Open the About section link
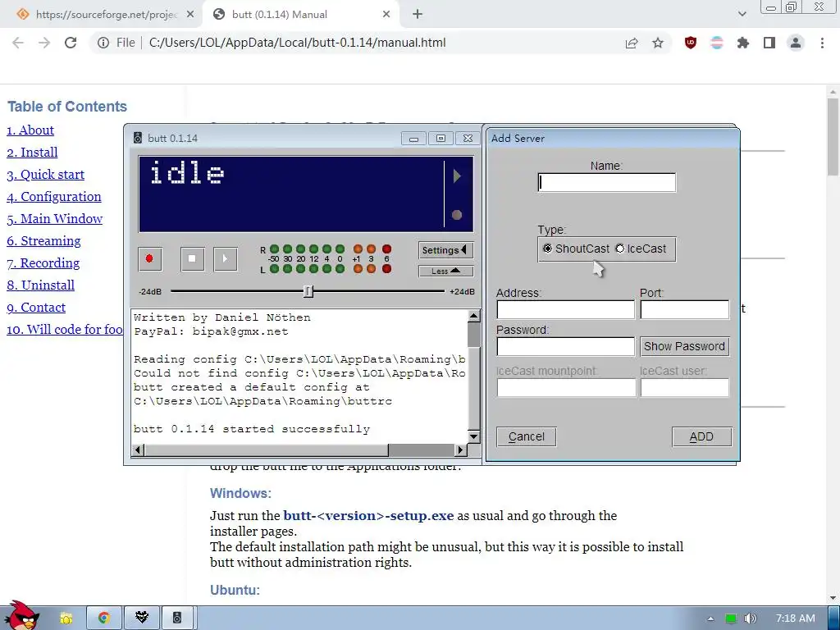 coord(30,130)
